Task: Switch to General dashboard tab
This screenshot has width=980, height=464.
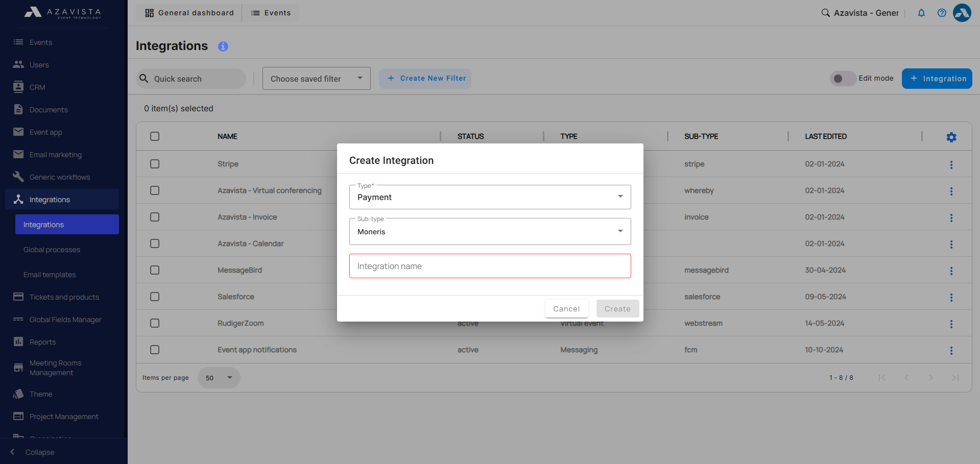Action: [x=189, y=13]
